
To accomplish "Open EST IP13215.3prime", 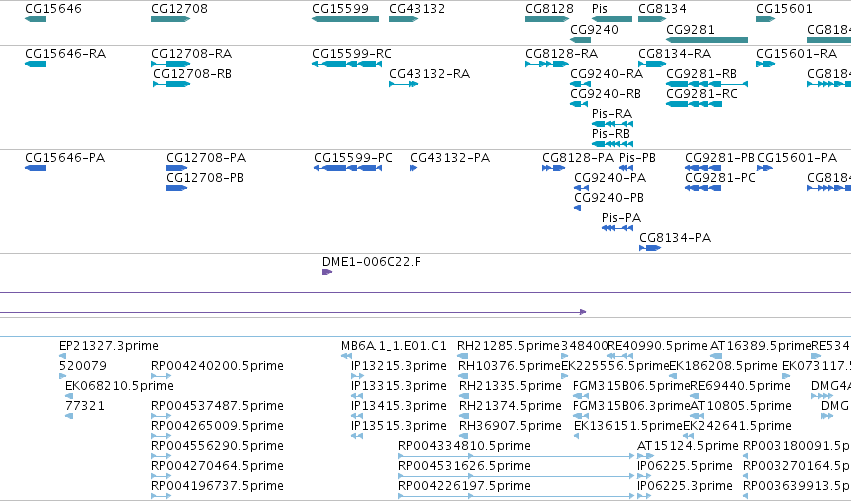I will point(398,366).
